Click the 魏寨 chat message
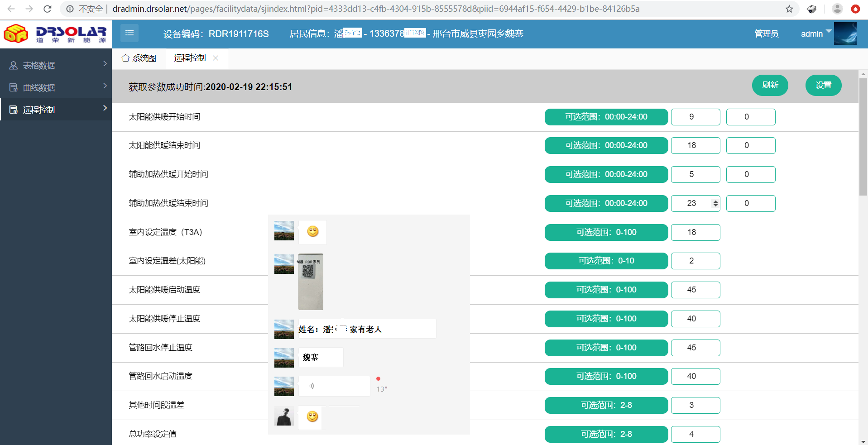This screenshot has width=868, height=445. click(x=321, y=357)
